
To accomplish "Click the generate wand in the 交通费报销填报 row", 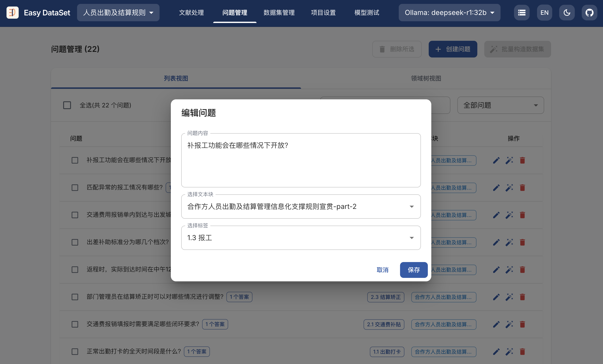I will (509, 324).
